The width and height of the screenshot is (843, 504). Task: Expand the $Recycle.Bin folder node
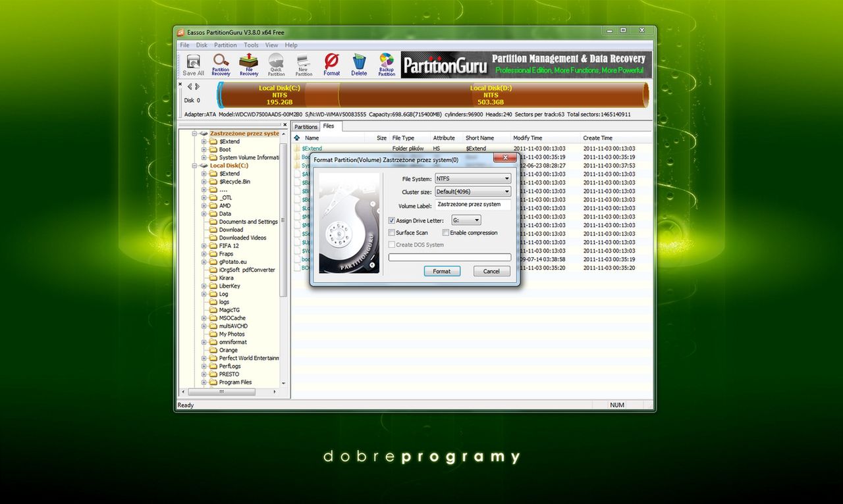(204, 182)
